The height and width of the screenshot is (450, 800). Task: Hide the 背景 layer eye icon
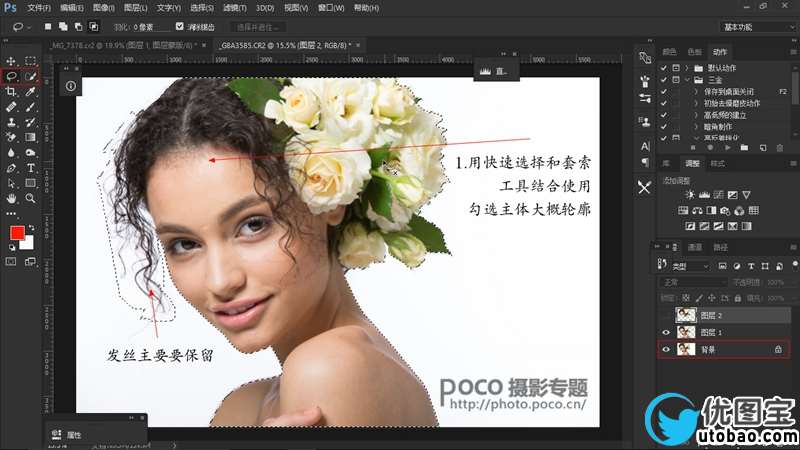click(x=666, y=349)
